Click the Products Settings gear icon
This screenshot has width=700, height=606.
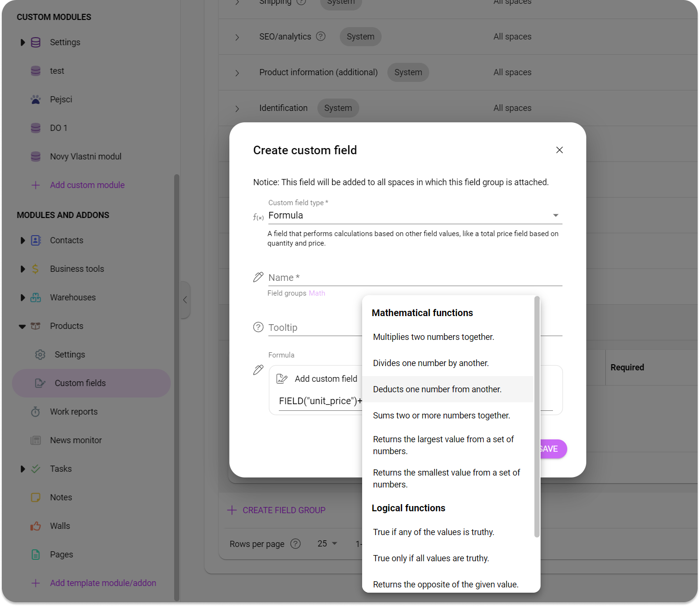(40, 354)
